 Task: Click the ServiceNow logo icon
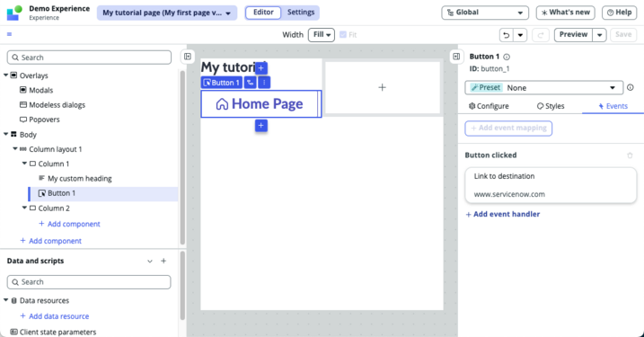[14, 13]
